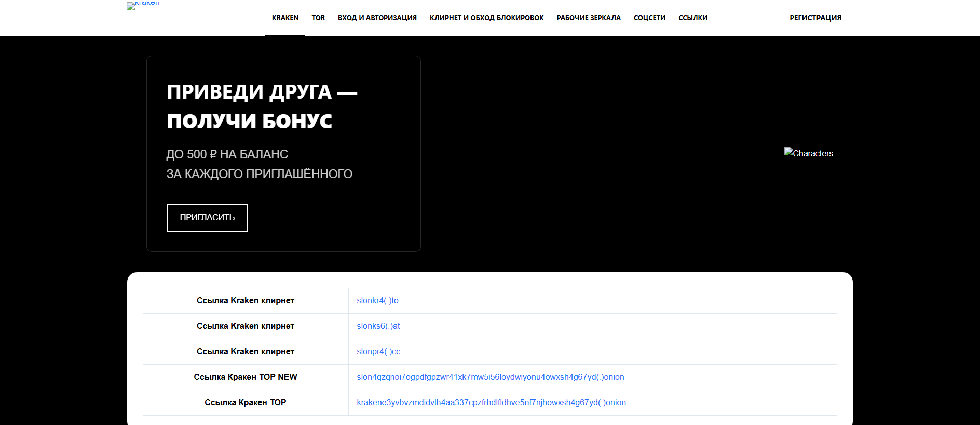
Task: Open the slonks6(.)at link
Action: (378, 326)
